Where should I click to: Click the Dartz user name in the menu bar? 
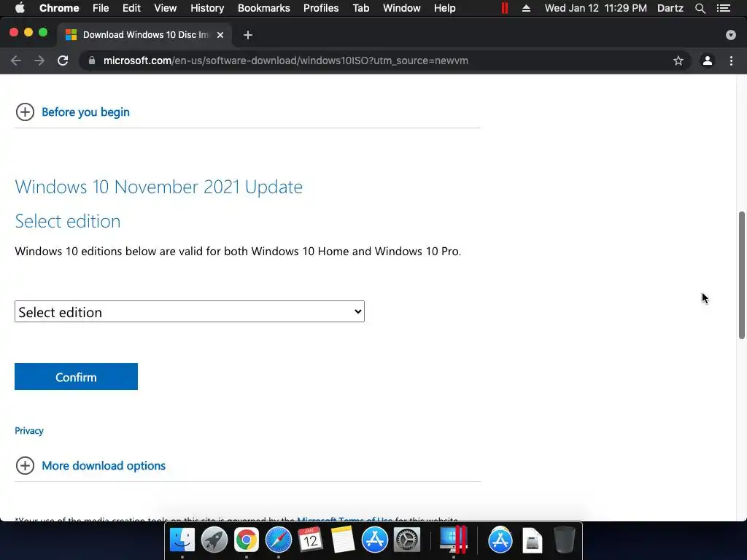[x=670, y=8]
